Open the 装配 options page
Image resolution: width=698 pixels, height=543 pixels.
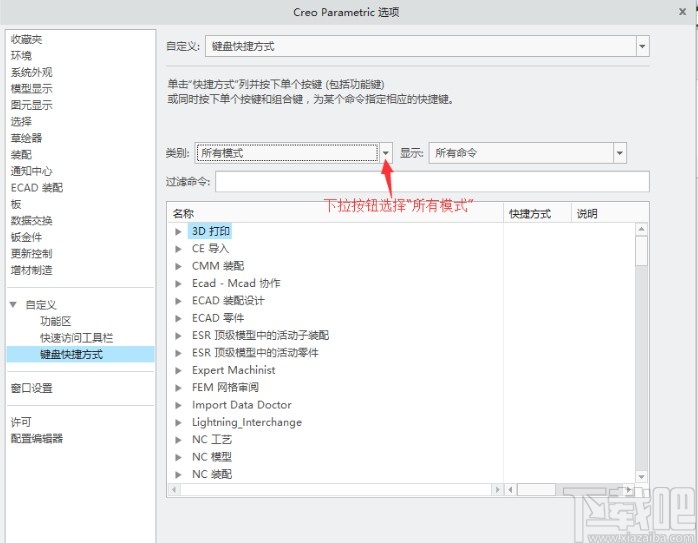(x=21, y=154)
